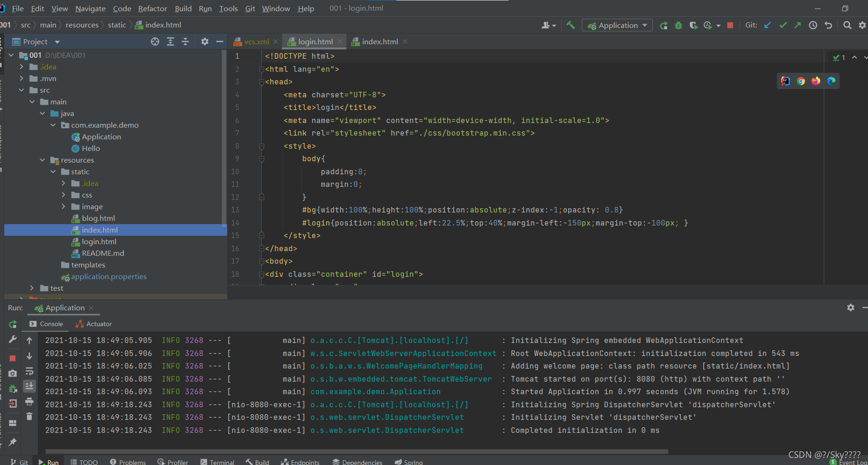Open Problems tool window
Image resolution: width=868 pixels, height=465 pixels.
(128, 462)
